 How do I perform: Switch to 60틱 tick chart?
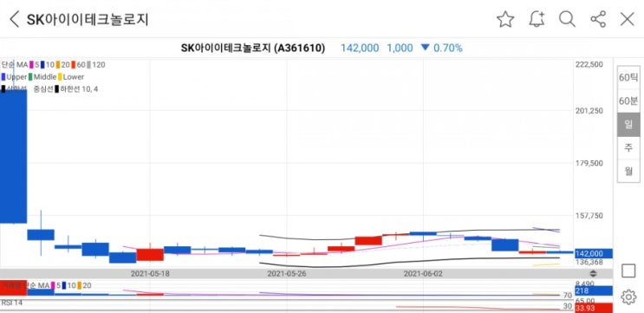(x=628, y=78)
